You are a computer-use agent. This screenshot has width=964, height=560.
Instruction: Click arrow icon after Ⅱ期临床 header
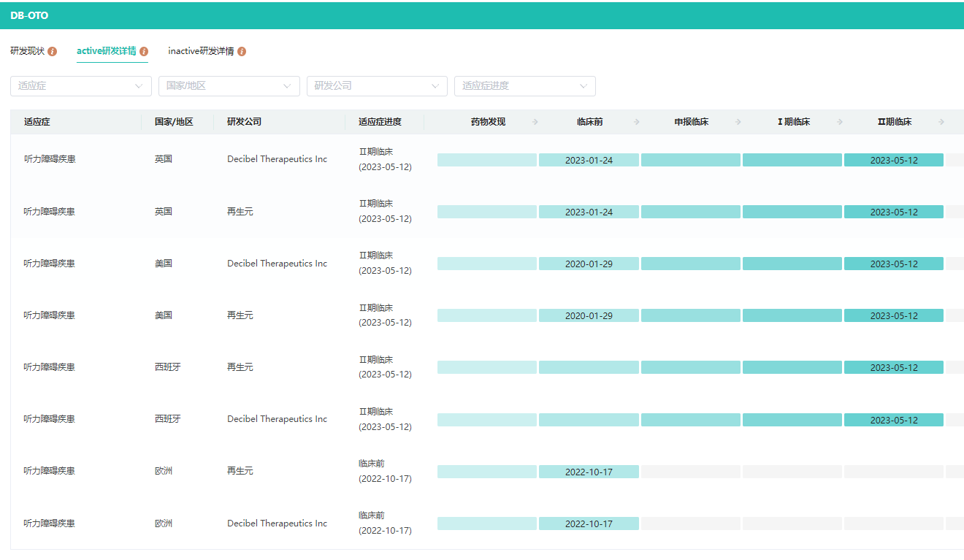tap(941, 122)
